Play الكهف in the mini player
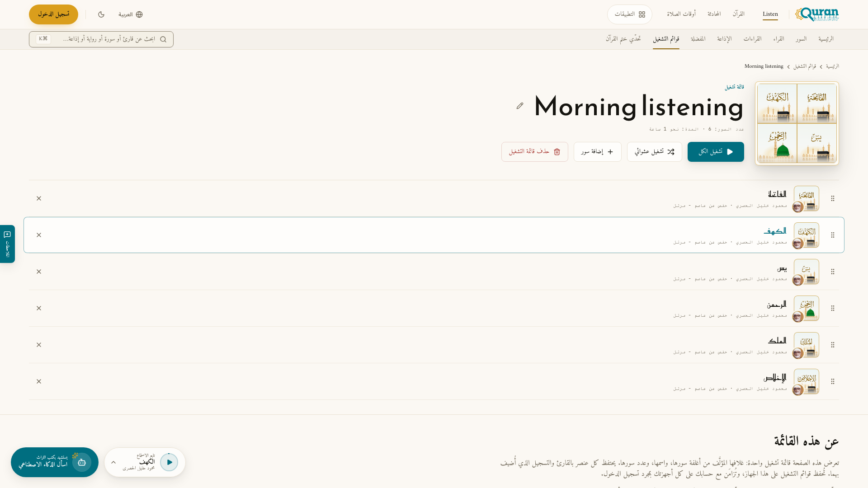The height and width of the screenshot is (488, 868). coord(169,462)
